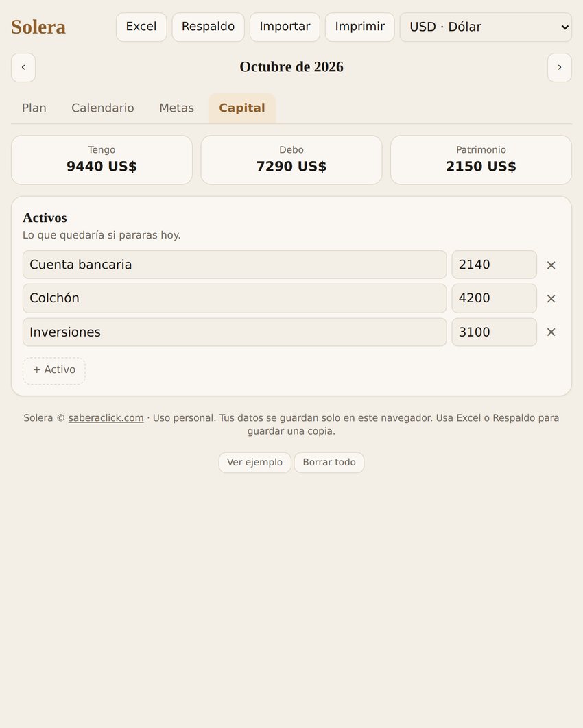The image size is (583, 728).
Task: Delete the Colchón asset row
Action: pyautogui.click(x=551, y=299)
